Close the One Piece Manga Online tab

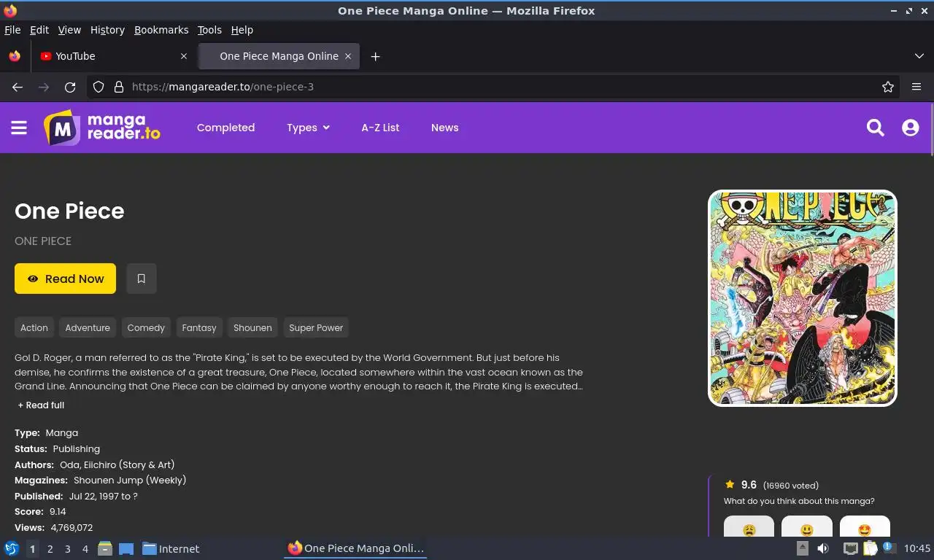(348, 56)
